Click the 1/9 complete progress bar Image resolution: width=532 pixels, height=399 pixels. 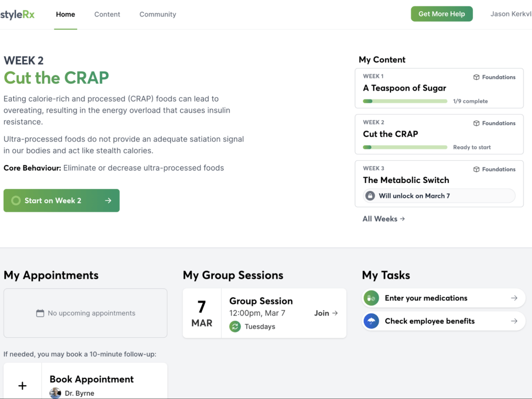pos(404,101)
